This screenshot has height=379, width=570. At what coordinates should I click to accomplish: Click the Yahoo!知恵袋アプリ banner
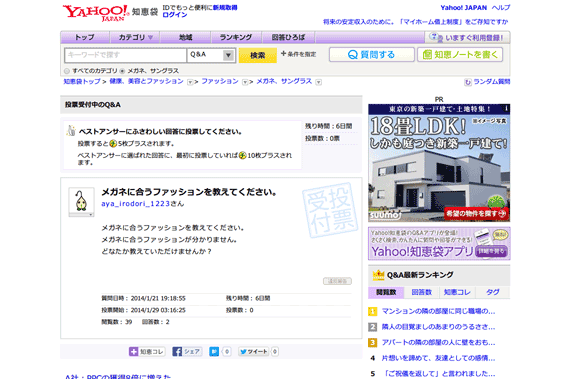(x=439, y=243)
